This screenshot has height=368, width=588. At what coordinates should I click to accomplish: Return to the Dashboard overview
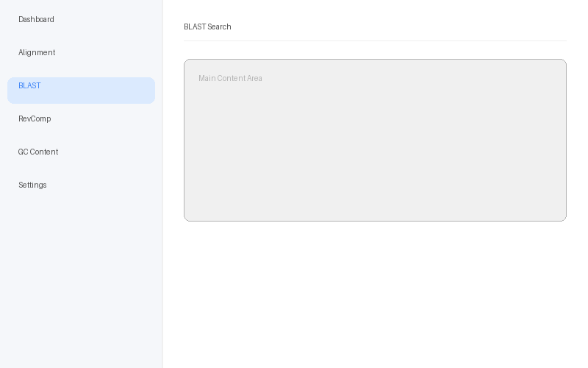[37, 20]
